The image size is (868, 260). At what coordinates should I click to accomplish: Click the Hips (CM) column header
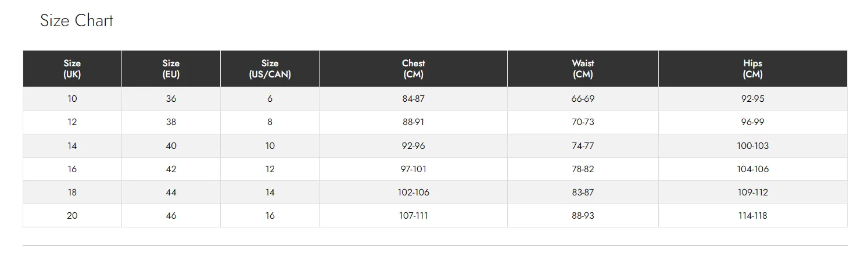pos(752,69)
